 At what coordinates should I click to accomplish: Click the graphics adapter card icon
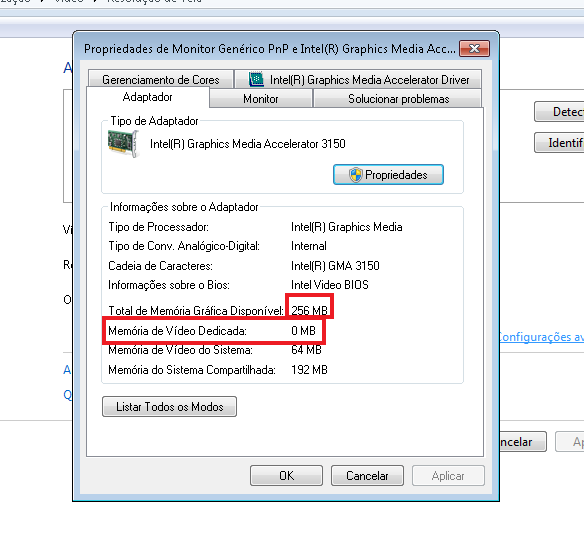(123, 143)
